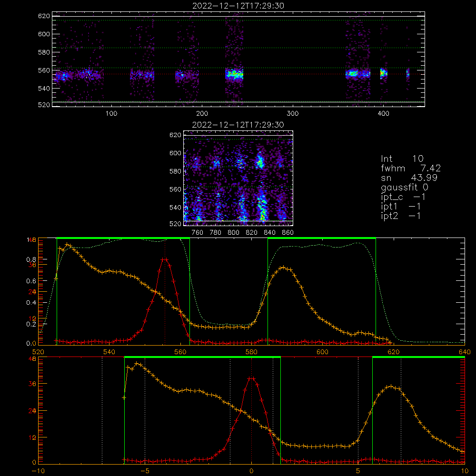Click x-axis label 580 on profile plot
476x476 pixels.
pos(251,352)
